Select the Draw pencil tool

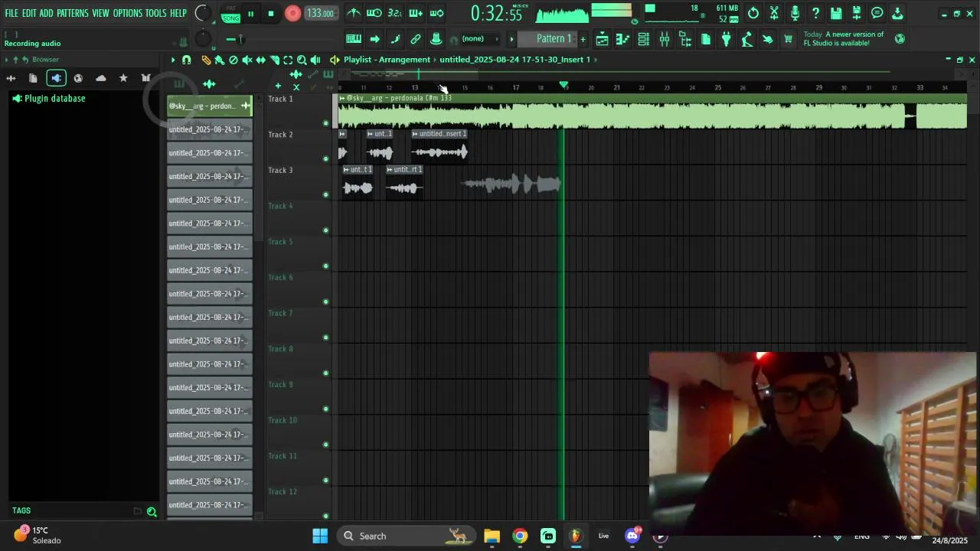(206, 60)
